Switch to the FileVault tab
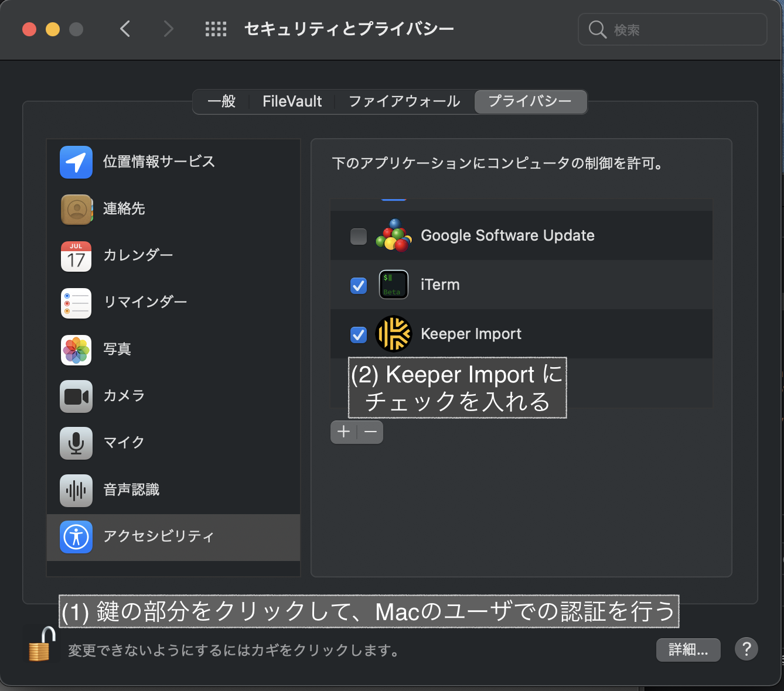The image size is (784, 691). pos(292,102)
